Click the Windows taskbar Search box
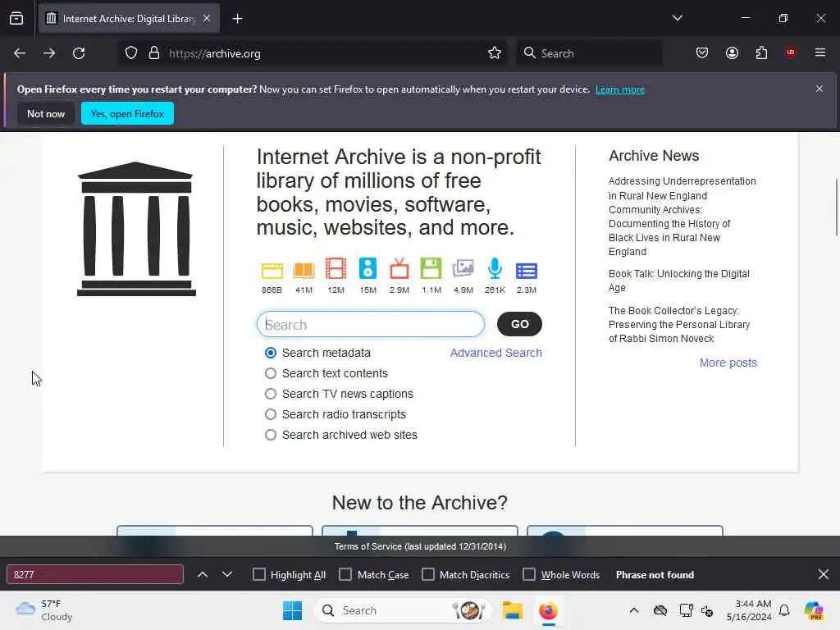This screenshot has width=840, height=630. (x=403, y=610)
